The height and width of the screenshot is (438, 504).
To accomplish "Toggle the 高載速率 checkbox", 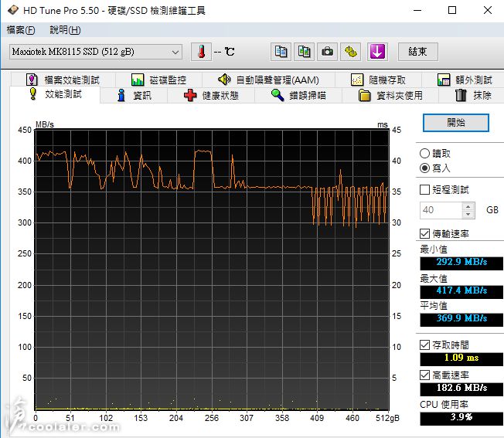I will (424, 375).
